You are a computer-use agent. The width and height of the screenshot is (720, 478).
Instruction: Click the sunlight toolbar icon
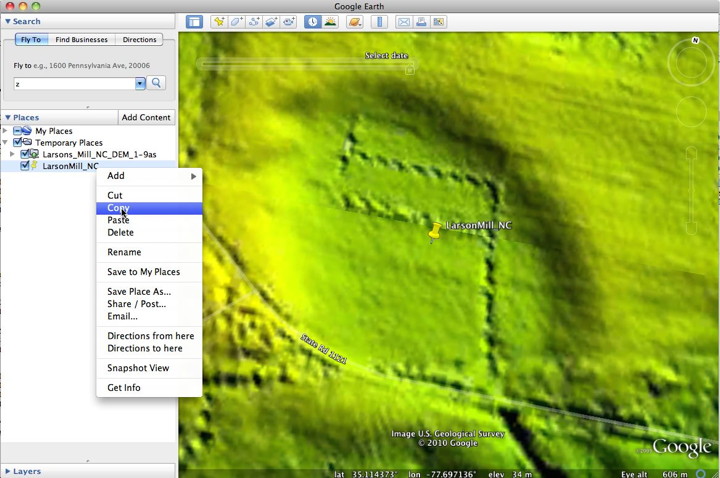330,21
